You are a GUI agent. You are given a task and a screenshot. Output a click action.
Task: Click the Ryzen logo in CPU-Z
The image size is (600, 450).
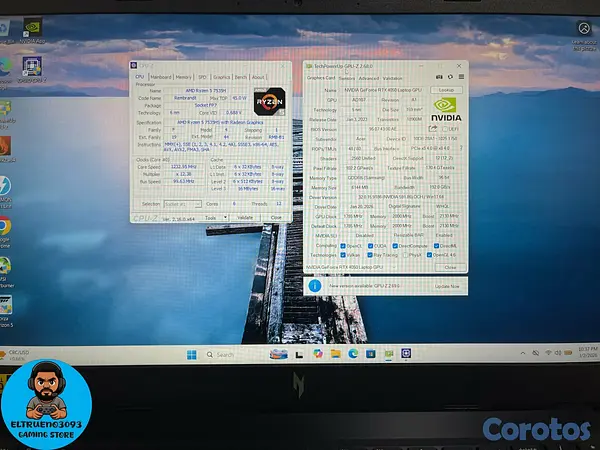(269, 101)
